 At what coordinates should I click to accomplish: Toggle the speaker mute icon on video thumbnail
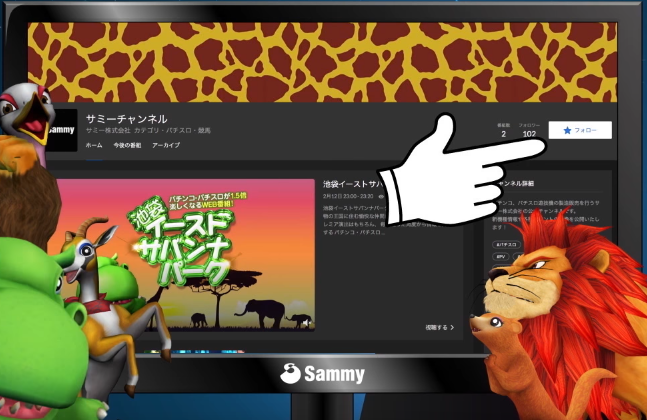click(x=306, y=323)
